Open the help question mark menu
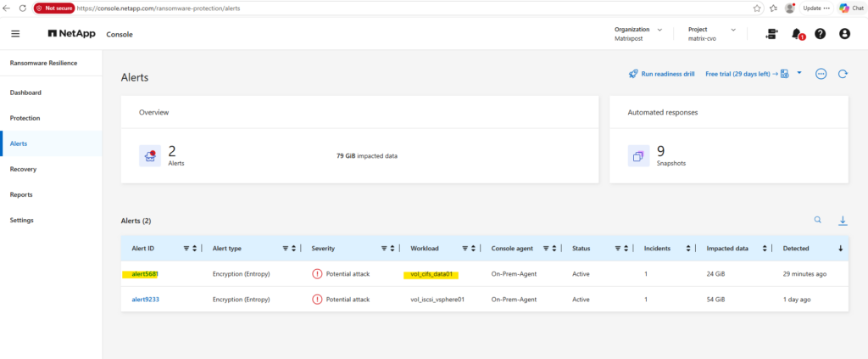This screenshot has width=868, height=359. coord(821,34)
